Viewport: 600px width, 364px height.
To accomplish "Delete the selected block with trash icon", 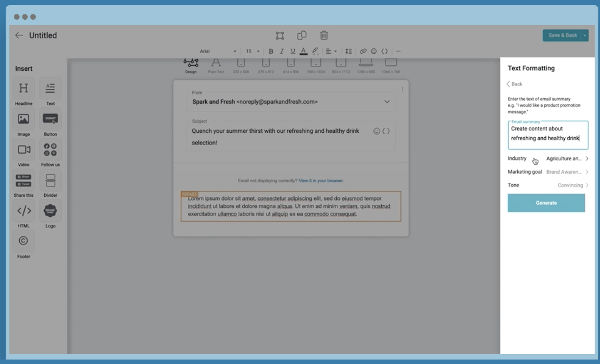I will tap(324, 35).
